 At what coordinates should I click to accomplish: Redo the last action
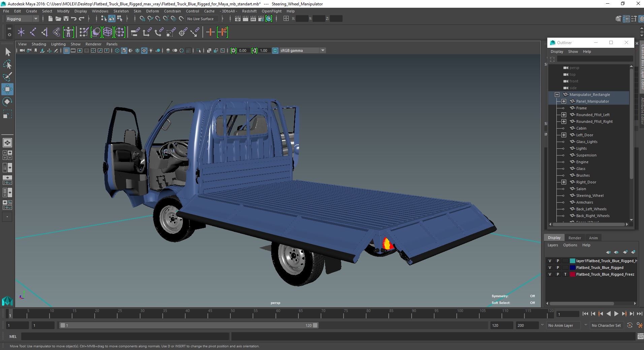pyautogui.click(x=82, y=19)
